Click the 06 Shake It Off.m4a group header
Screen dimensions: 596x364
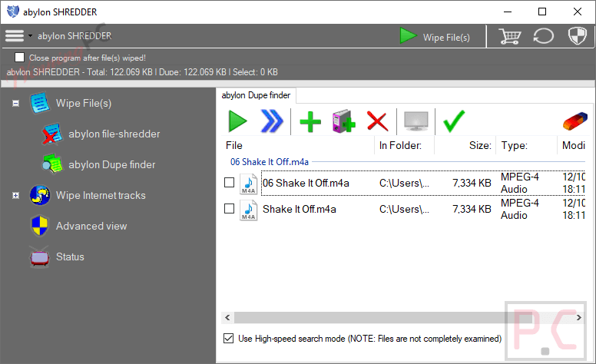[270, 162]
